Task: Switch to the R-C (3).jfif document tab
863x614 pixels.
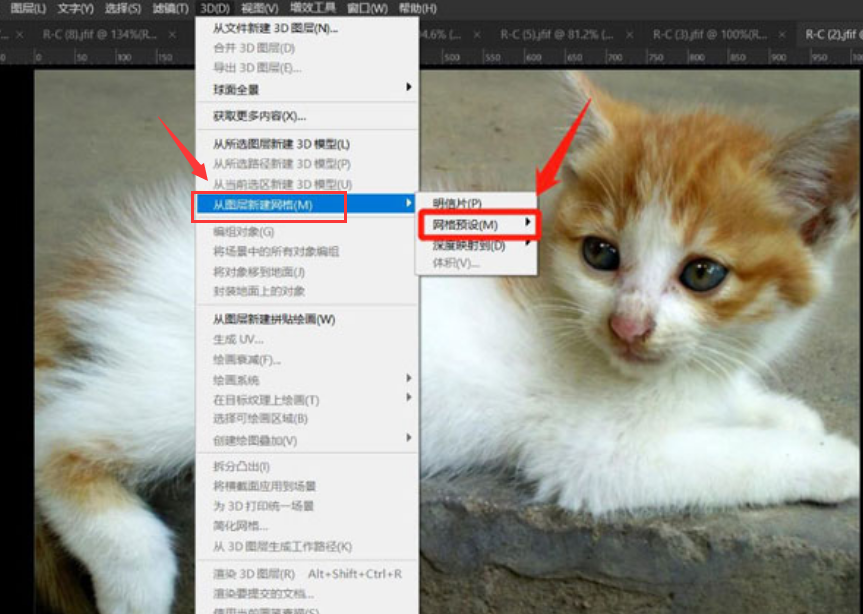Action: pyautogui.click(x=709, y=35)
